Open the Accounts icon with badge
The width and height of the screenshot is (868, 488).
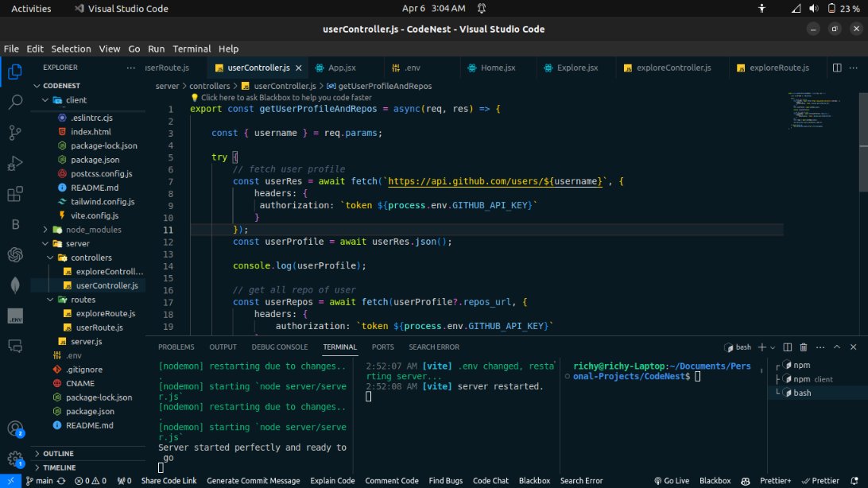coord(15,429)
